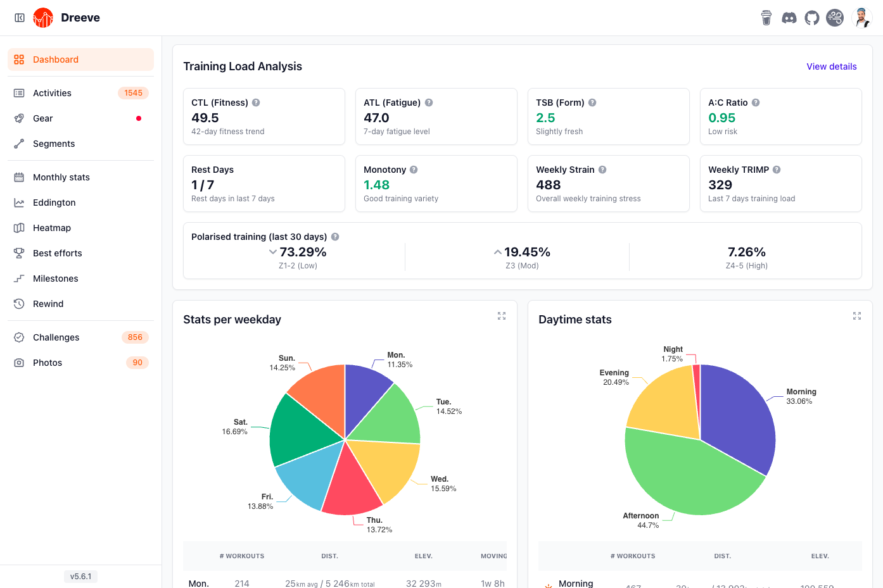Open the Eddington page

coord(80,203)
